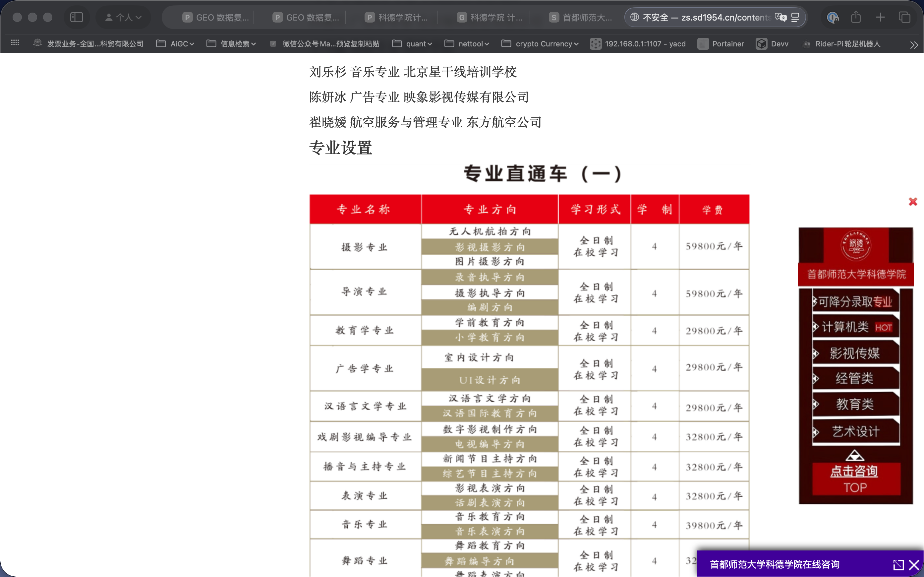Click the 专业直通车 (一) image title

coord(544,174)
